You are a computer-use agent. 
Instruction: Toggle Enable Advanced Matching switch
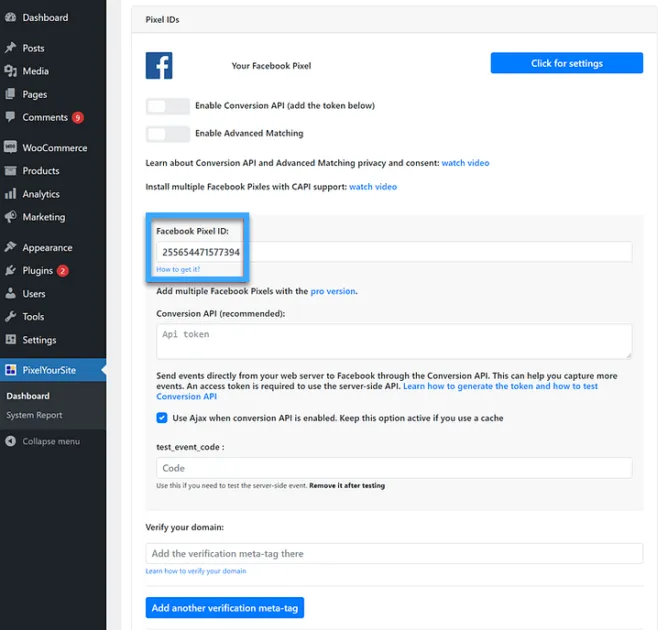coord(167,134)
